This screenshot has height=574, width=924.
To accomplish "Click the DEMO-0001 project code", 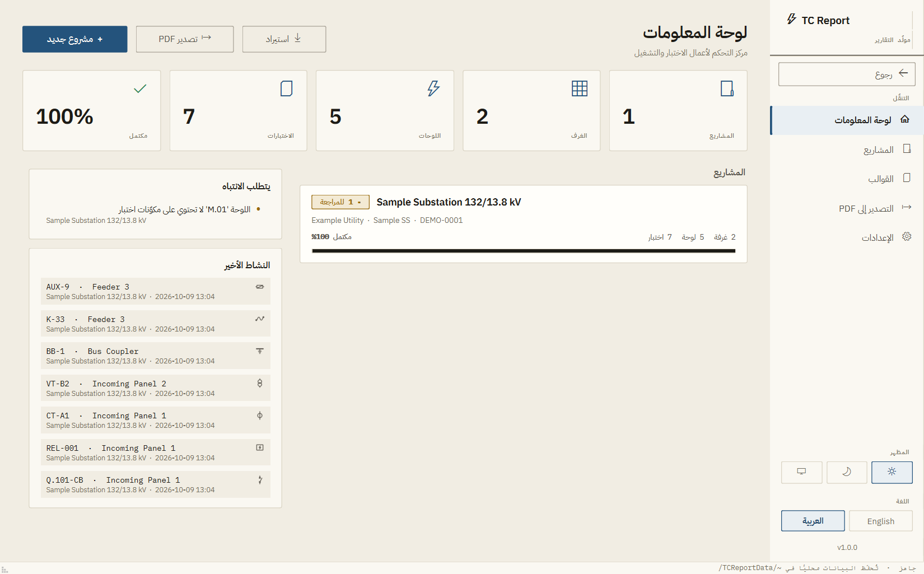I will (441, 221).
